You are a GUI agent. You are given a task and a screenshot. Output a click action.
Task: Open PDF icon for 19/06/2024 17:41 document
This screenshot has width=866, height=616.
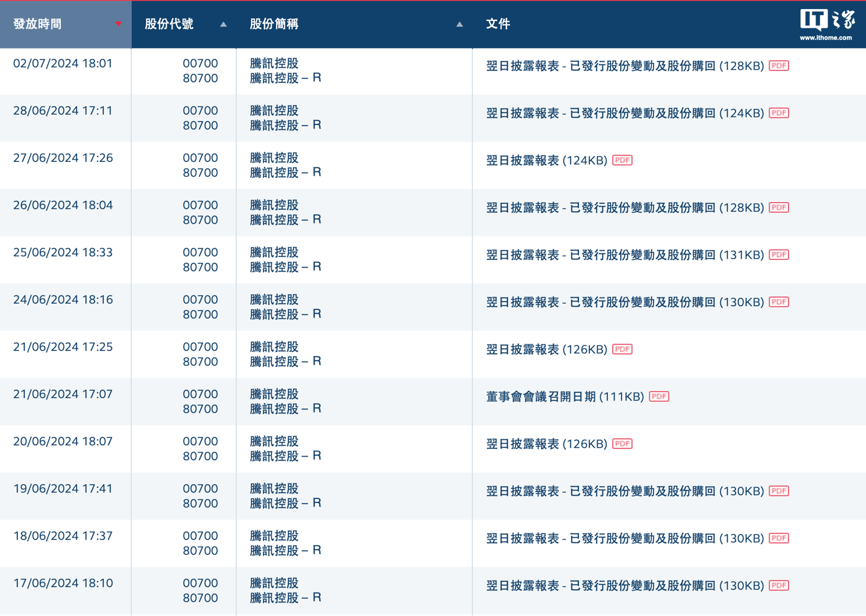[x=779, y=491]
